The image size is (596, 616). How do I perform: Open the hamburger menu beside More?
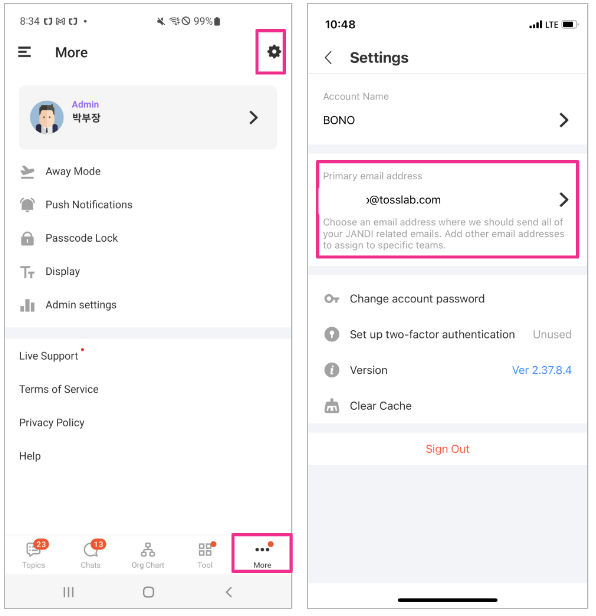coord(24,52)
